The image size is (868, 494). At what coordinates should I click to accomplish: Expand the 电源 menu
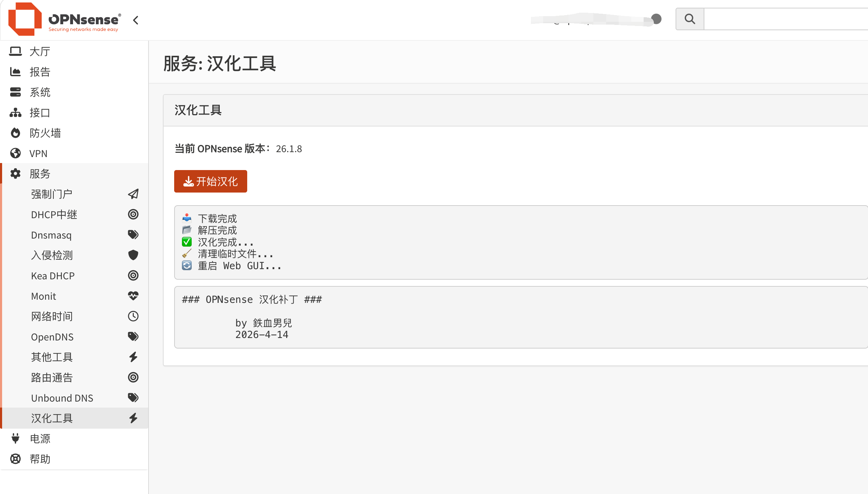point(74,438)
